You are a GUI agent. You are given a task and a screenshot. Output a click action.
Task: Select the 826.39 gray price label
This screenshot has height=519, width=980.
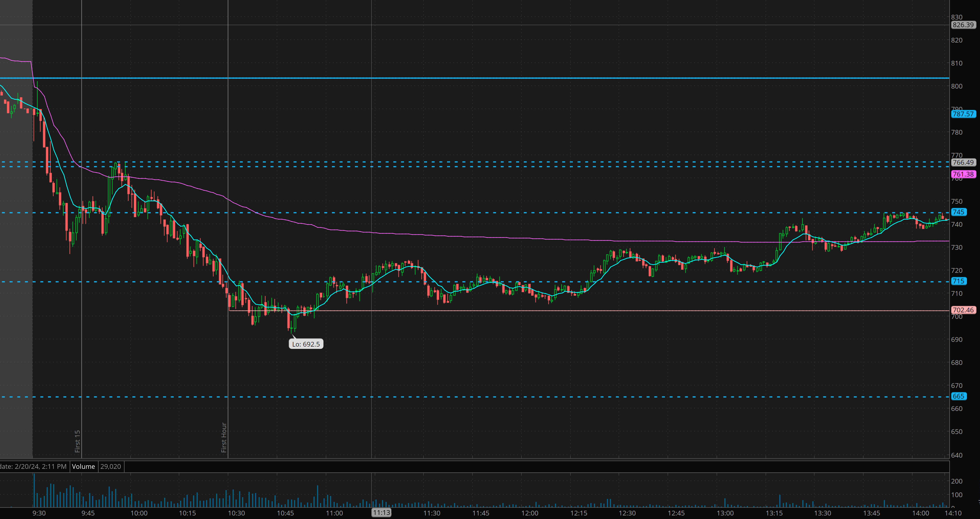pyautogui.click(x=963, y=25)
